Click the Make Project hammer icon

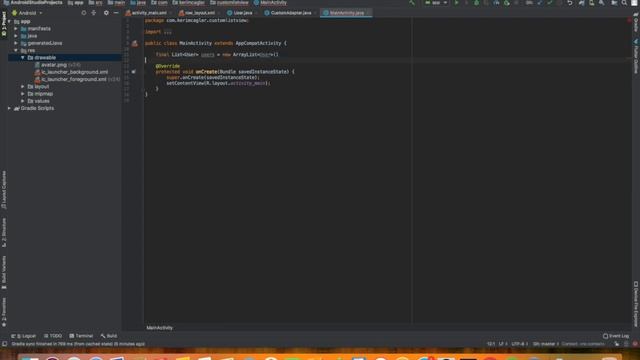pyautogui.click(x=411, y=3)
